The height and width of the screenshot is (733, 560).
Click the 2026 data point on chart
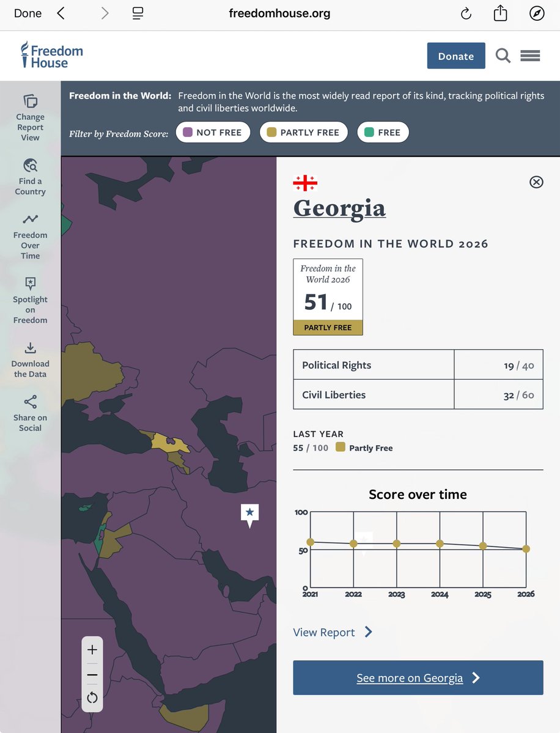pyautogui.click(x=526, y=549)
